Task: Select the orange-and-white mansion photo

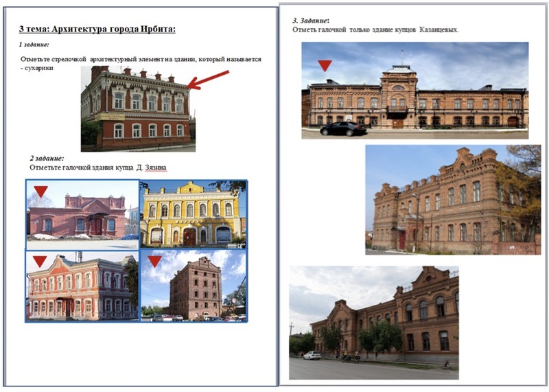Action: pos(82,286)
